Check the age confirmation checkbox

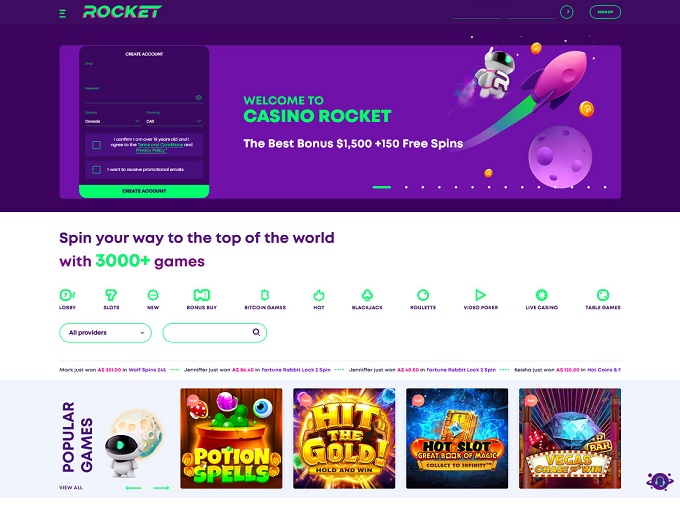tap(97, 145)
